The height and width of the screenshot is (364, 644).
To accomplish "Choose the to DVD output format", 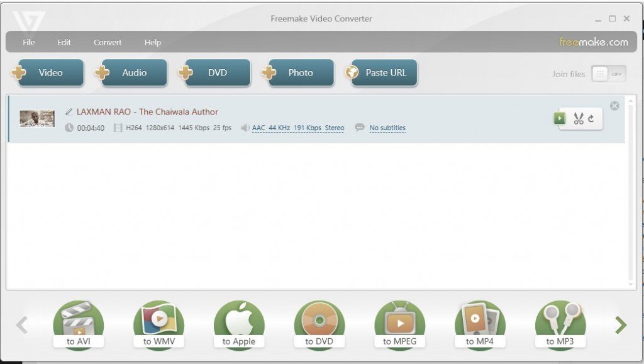I will (319, 325).
